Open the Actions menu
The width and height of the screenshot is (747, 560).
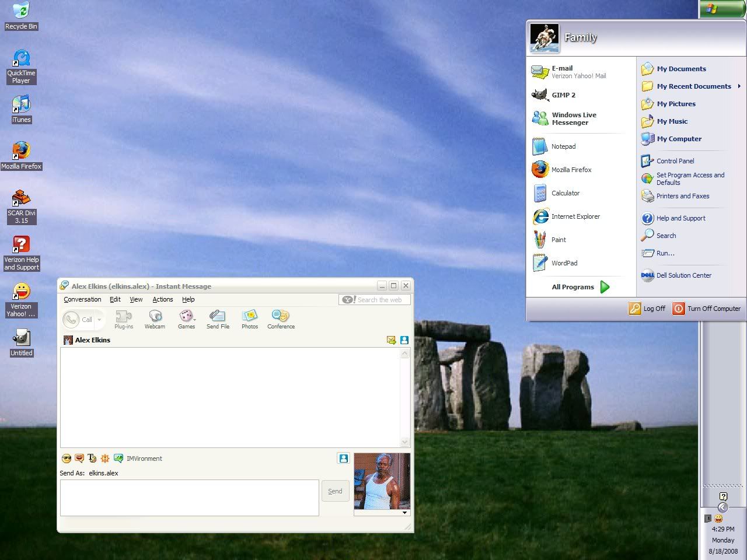tap(163, 299)
